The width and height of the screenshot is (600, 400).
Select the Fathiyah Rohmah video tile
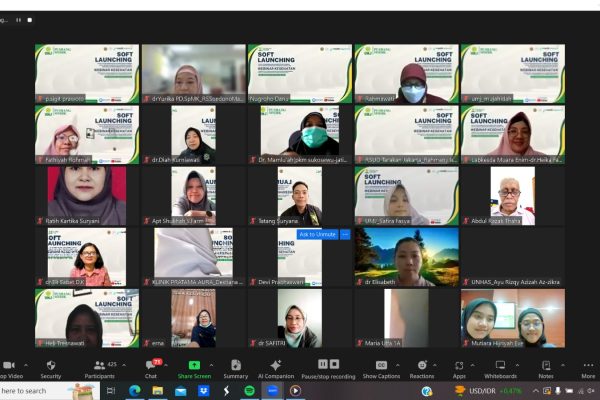pos(87,135)
